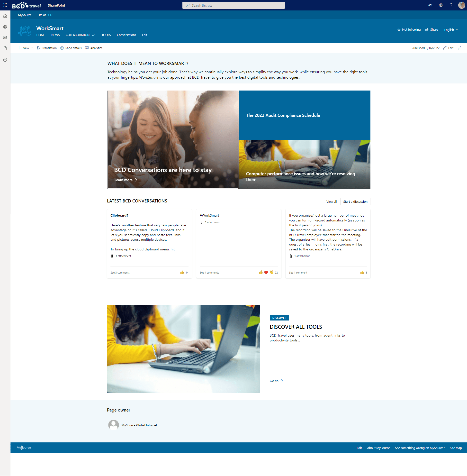
Task: Toggle page following status
Action: pos(408,29)
